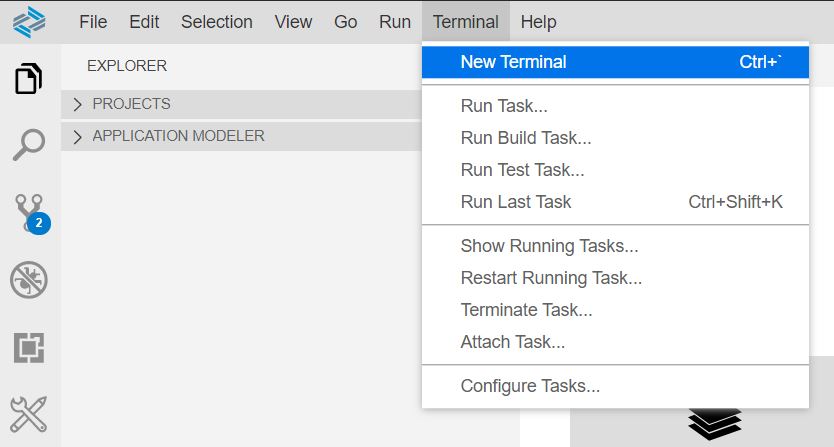Open the File menu

92,22
